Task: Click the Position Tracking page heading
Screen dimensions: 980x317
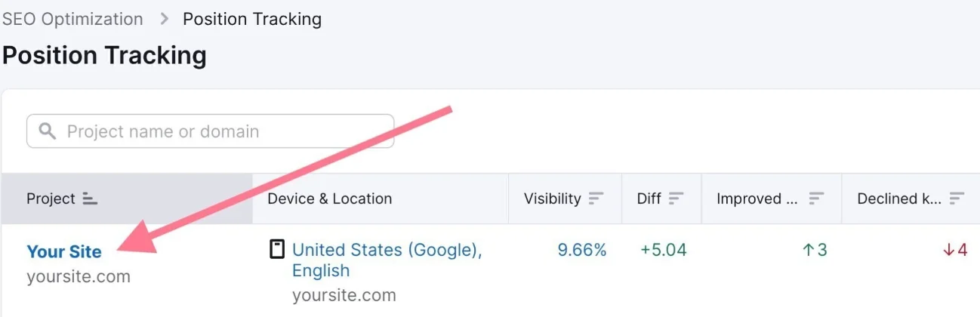Action: (x=105, y=55)
